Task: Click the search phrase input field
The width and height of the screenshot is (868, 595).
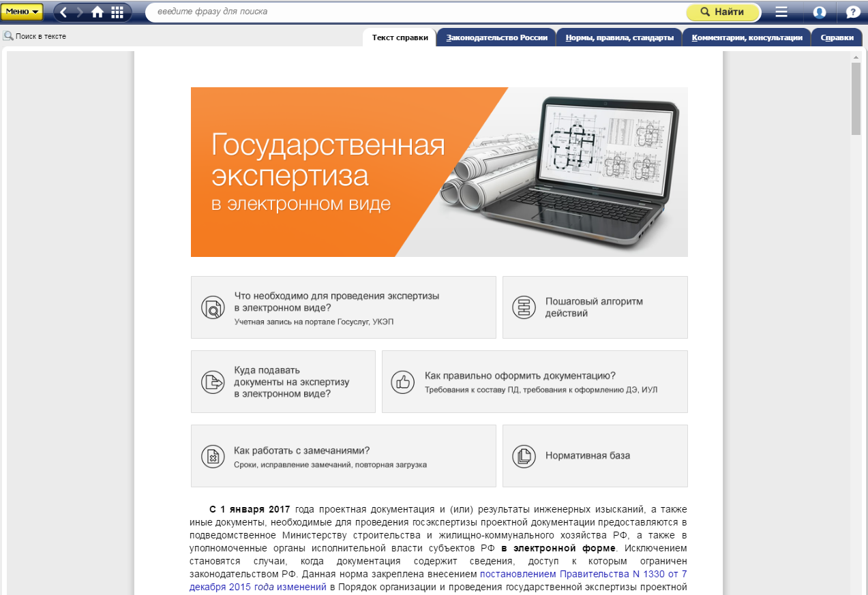Action: [416, 12]
